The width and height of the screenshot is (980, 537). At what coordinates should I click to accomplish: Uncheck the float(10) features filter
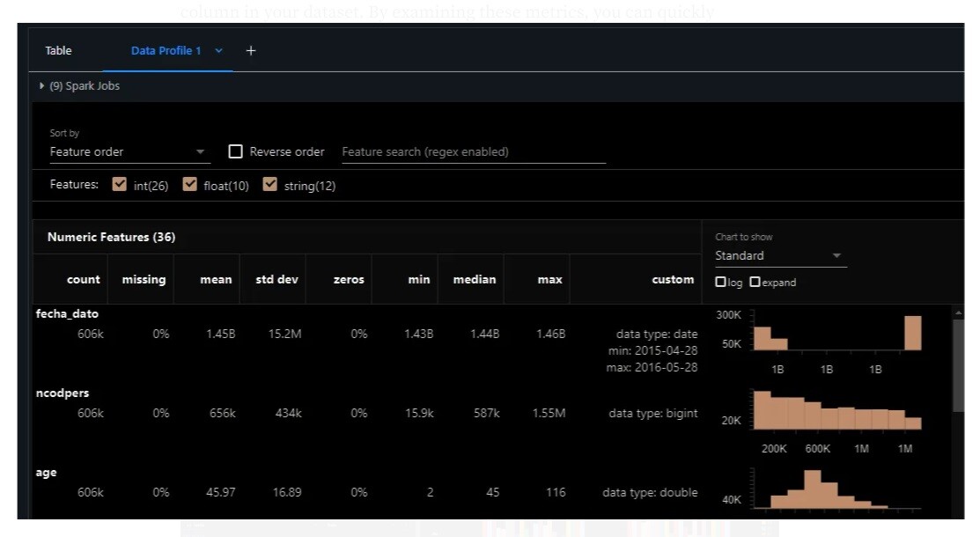[x=190, y=184]
